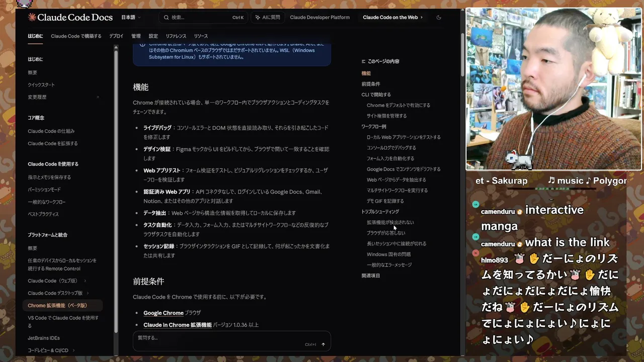Open Claude Code の仕組み sidebar page
644x362 pixels.
pyautogui.click(x=51, y=131)
